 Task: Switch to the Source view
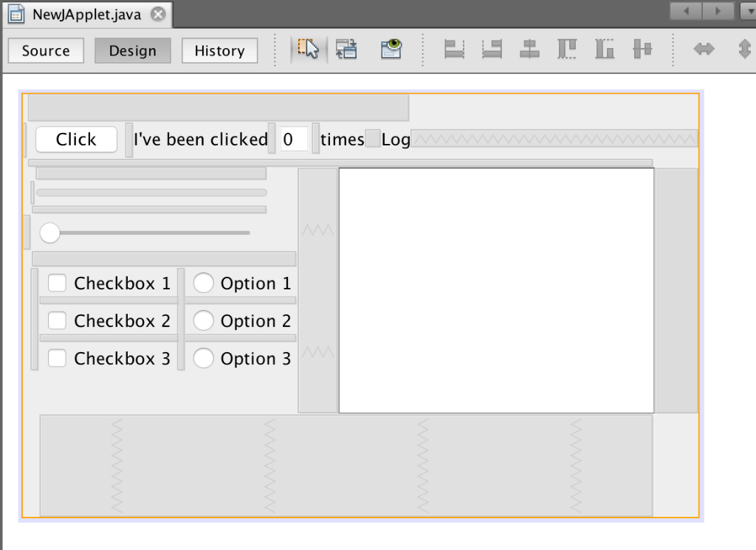pos(45,51)
